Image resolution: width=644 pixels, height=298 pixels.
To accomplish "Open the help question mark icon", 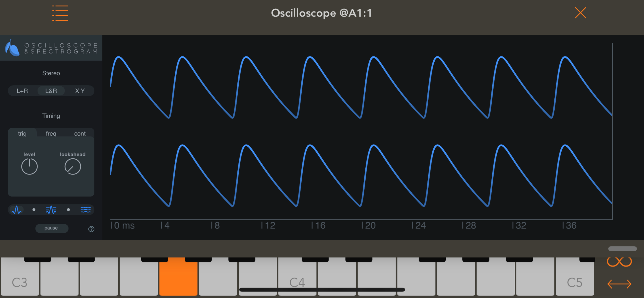I will point(91,229).
